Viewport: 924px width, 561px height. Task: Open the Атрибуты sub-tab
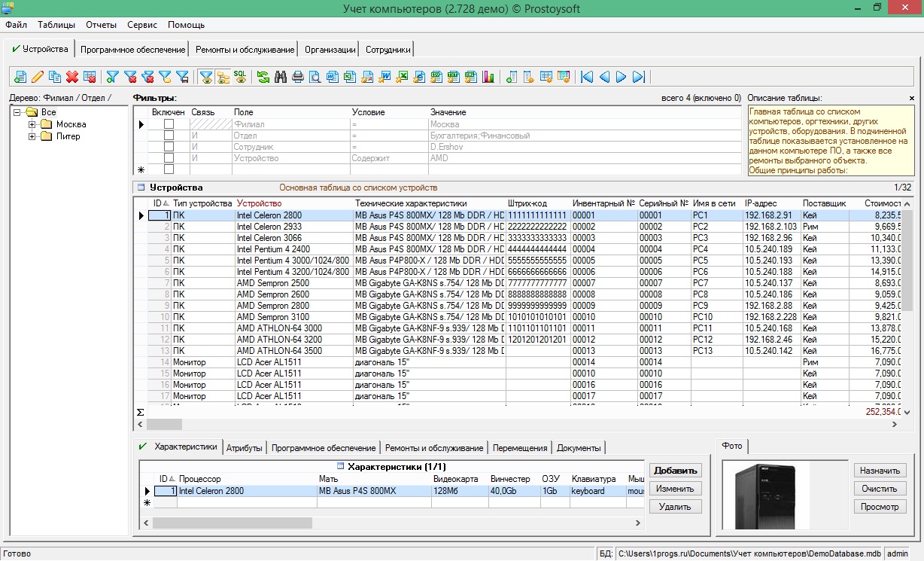tap(245, 447)
